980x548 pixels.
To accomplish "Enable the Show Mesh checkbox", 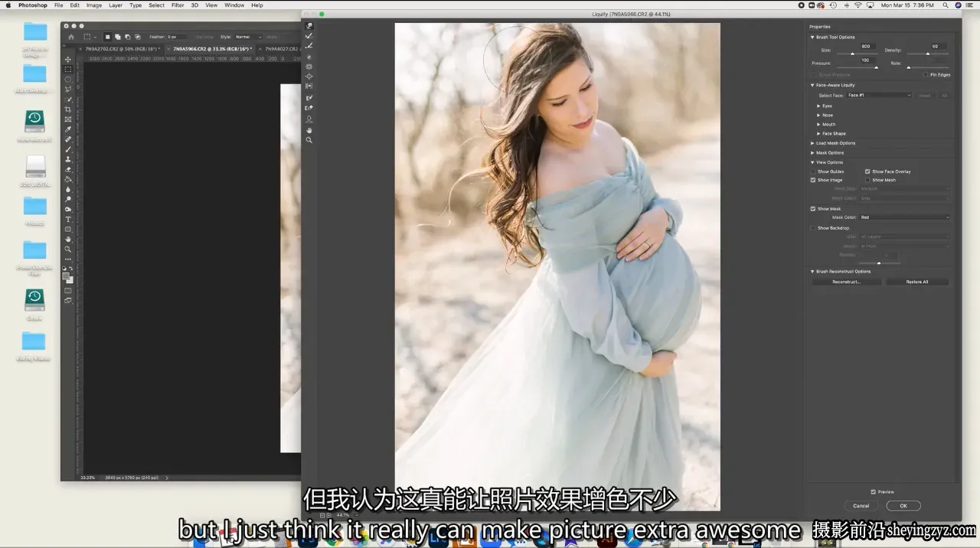I will tap(867, 180).
